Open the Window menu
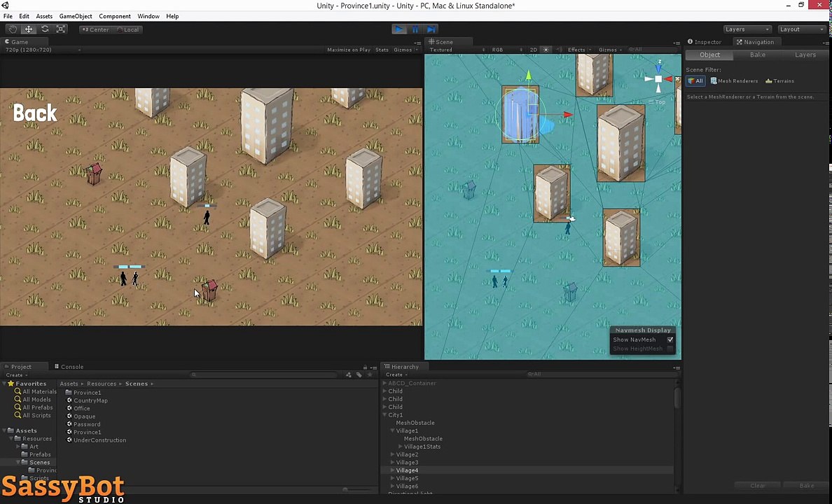 (148, 16)
